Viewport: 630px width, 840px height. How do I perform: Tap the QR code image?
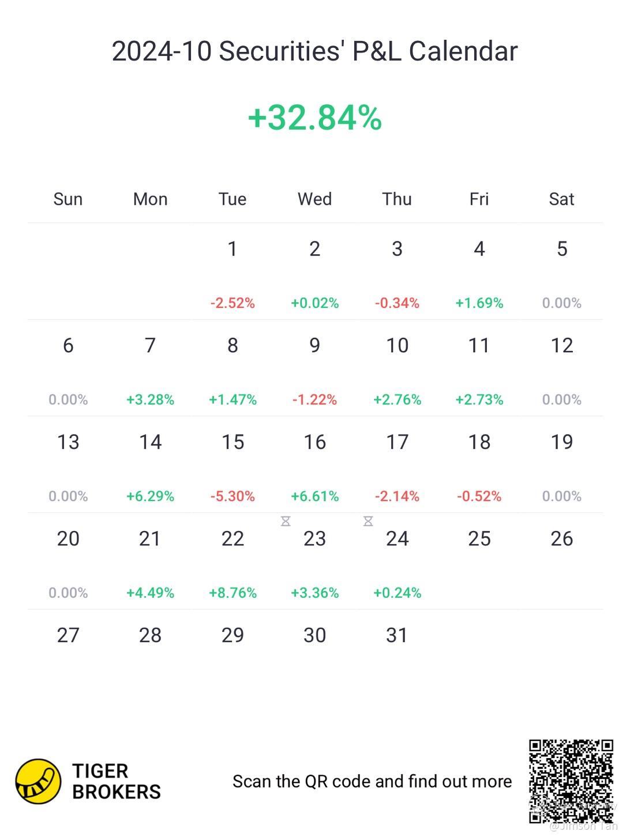(571, 781)
